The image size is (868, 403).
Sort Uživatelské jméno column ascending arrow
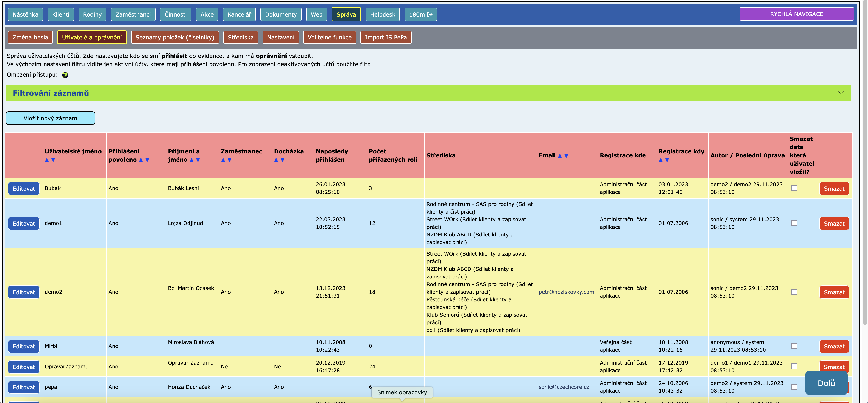pyautogui.click(x=47, y=160)
